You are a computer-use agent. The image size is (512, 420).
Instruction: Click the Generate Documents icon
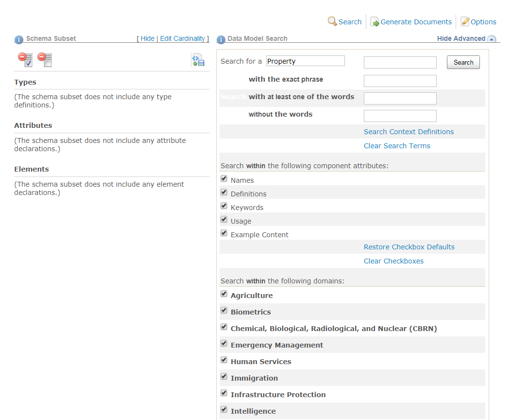click(x=375, y=22)
